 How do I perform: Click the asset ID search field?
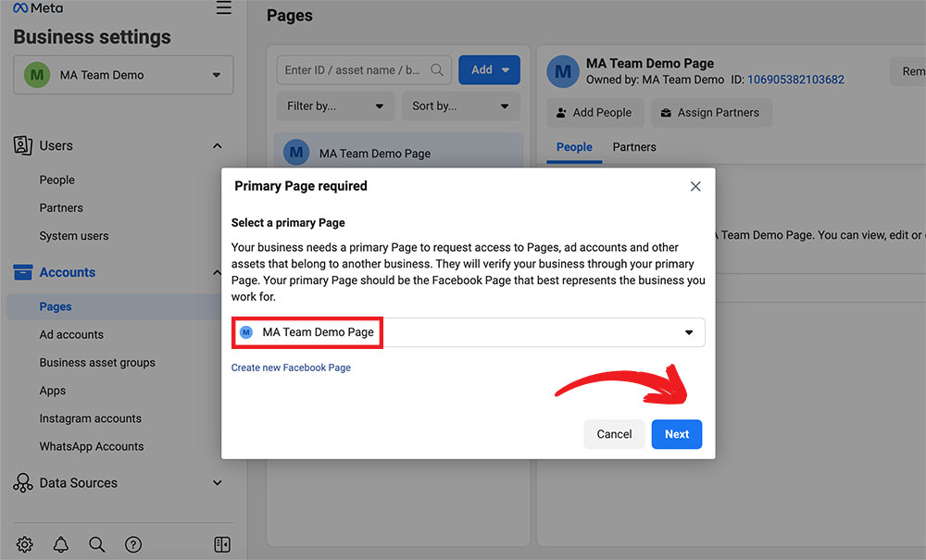click(352, 70)
